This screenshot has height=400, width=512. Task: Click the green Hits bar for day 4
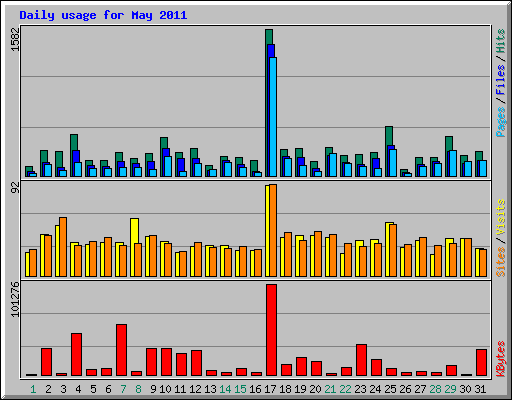(74, 142)
